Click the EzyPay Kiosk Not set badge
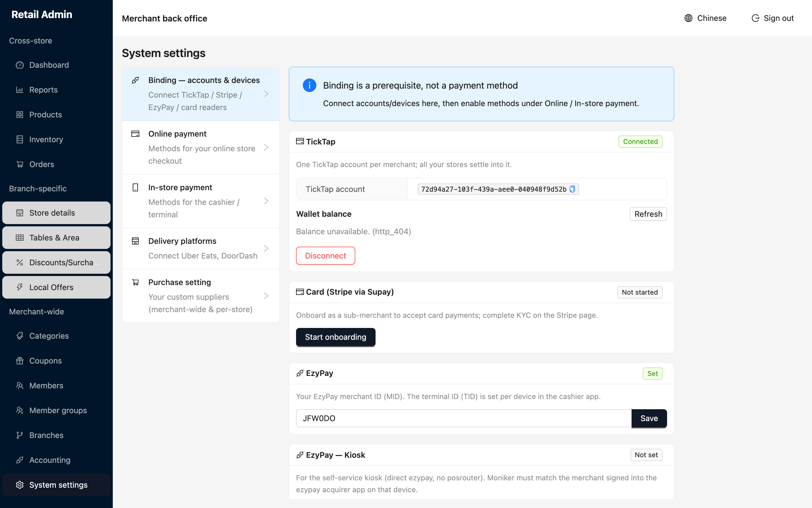The height and width of the screenshot is (508, 812). pos(646,455)
